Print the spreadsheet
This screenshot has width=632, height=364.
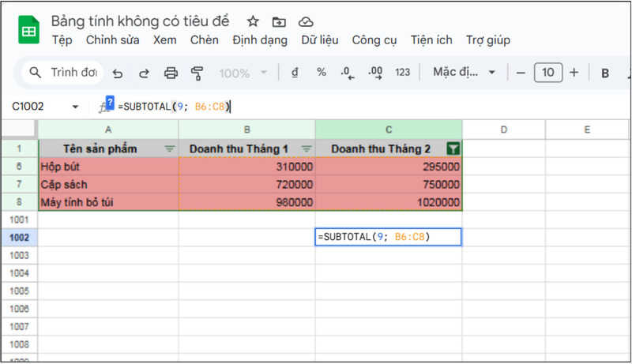coord(171,73)
